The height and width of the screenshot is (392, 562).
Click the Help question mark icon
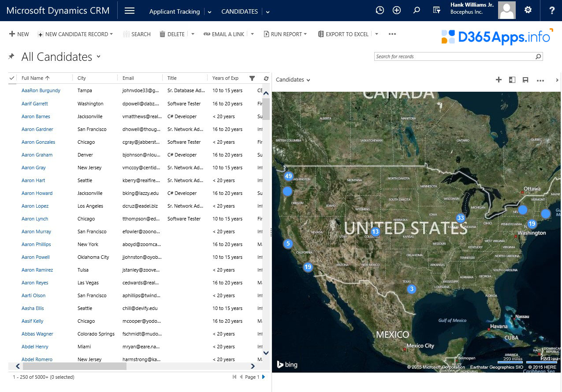(552, 10)
